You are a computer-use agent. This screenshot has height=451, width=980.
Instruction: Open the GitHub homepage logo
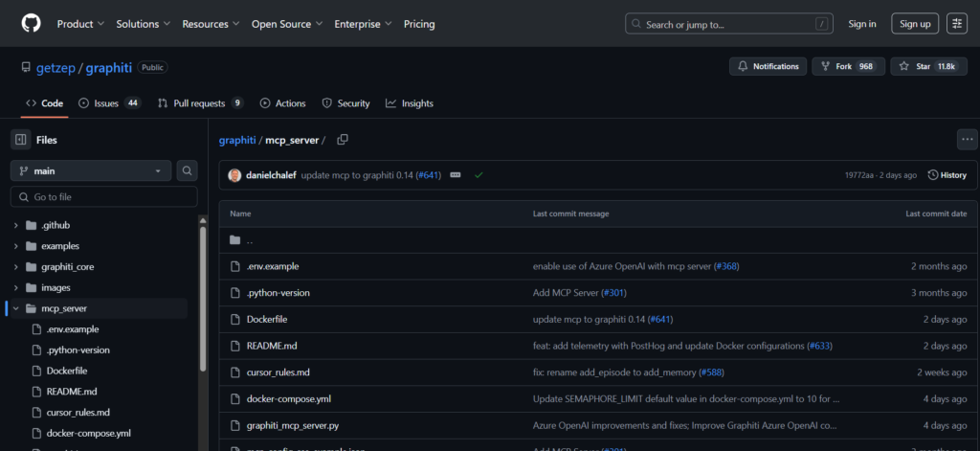point(31,24)
